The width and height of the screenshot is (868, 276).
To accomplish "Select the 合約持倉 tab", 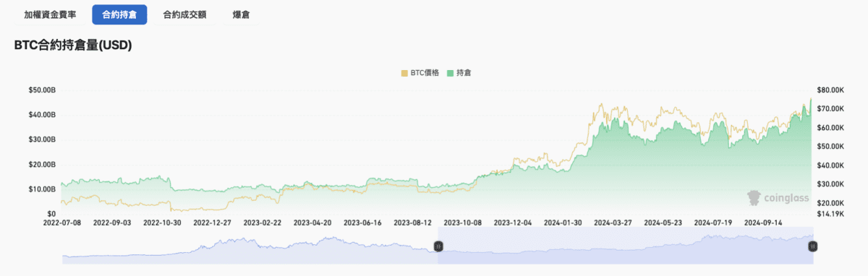I will [x=119, y=14].
